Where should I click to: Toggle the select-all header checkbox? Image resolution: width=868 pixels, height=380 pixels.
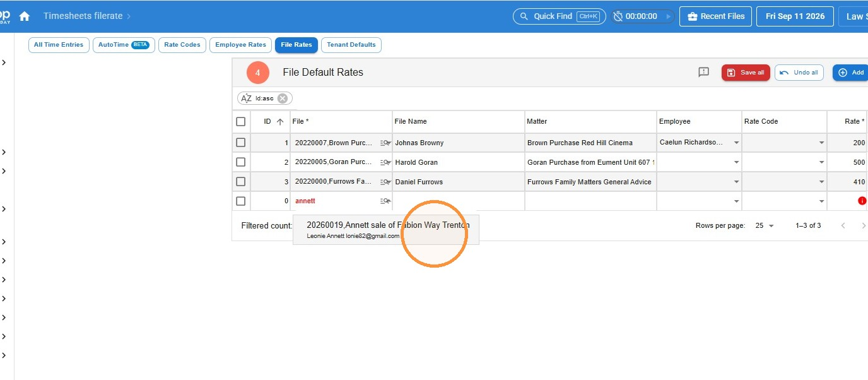(x=240, y=121)
